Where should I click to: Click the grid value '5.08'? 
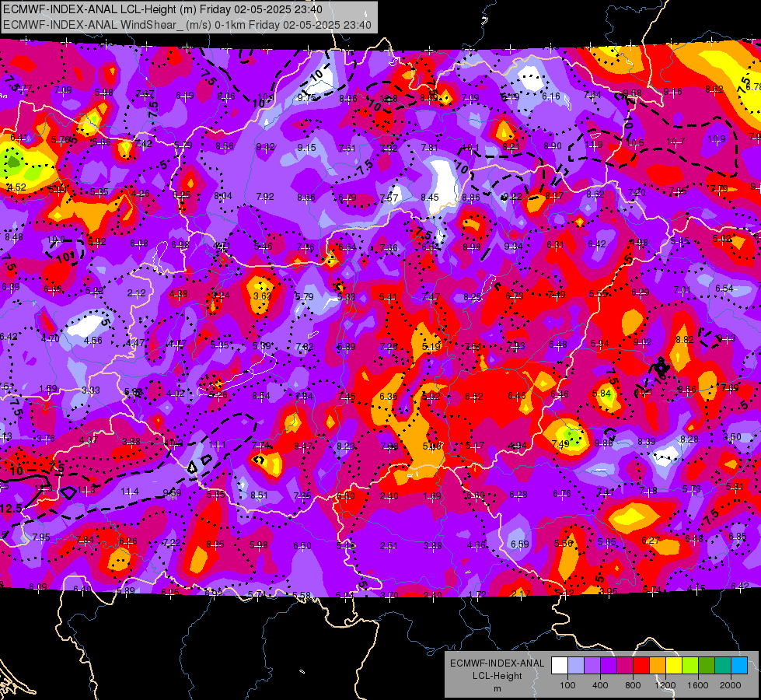(x=432, y=446)
